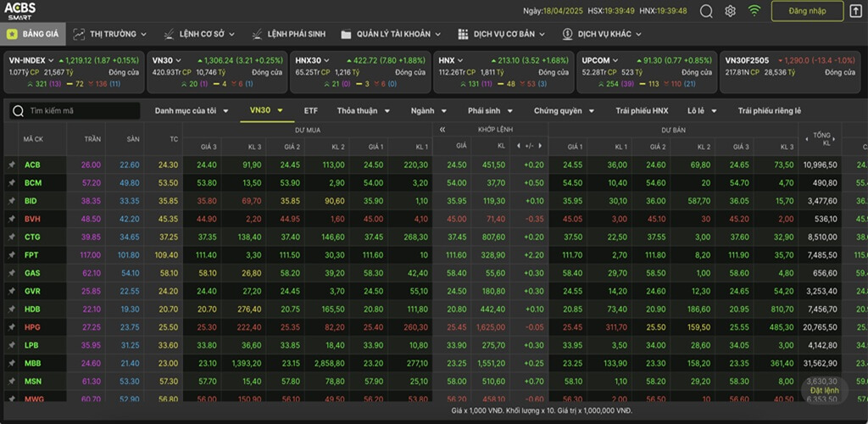
Task: Expand the UPCOM index dropdown
Action: 615,60
